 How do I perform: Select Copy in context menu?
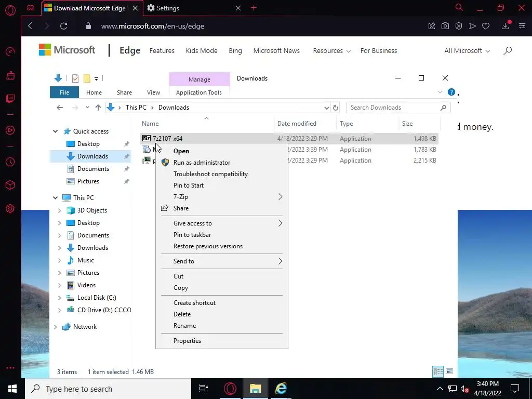pyautogui.click(x=222, y=288)
